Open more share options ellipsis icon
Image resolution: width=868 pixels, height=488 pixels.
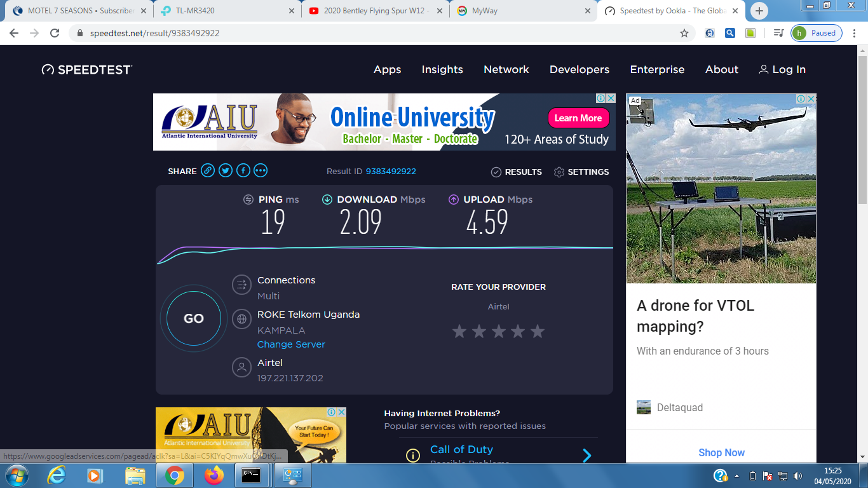pos(261,171)
